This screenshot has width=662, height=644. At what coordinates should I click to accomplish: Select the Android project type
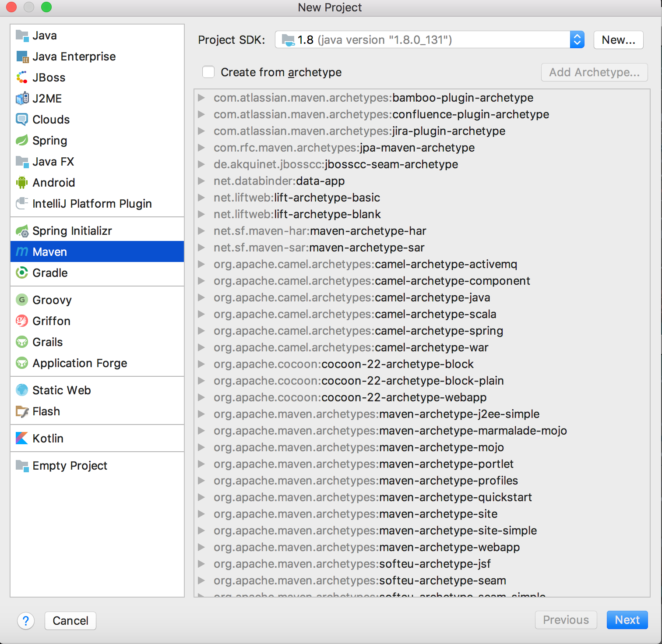click(54, 182)
